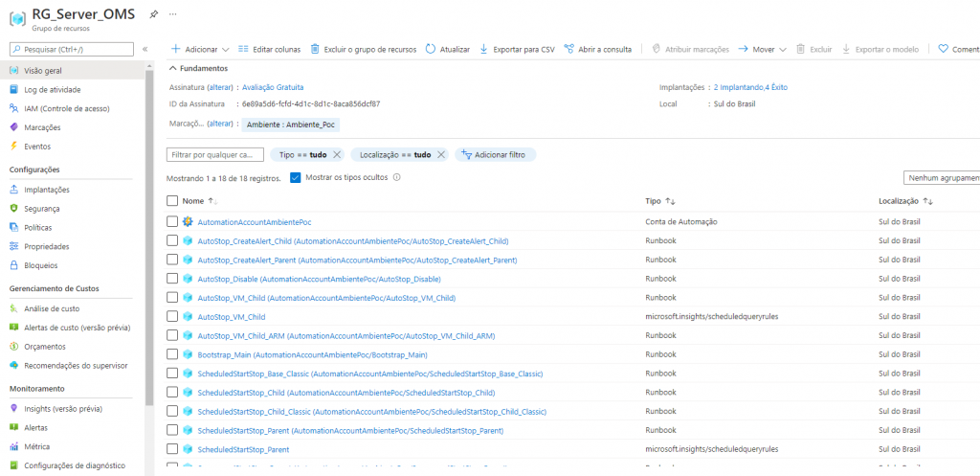
Task: Open the Avaliação Gratuita subscription link
Action: 273,87
